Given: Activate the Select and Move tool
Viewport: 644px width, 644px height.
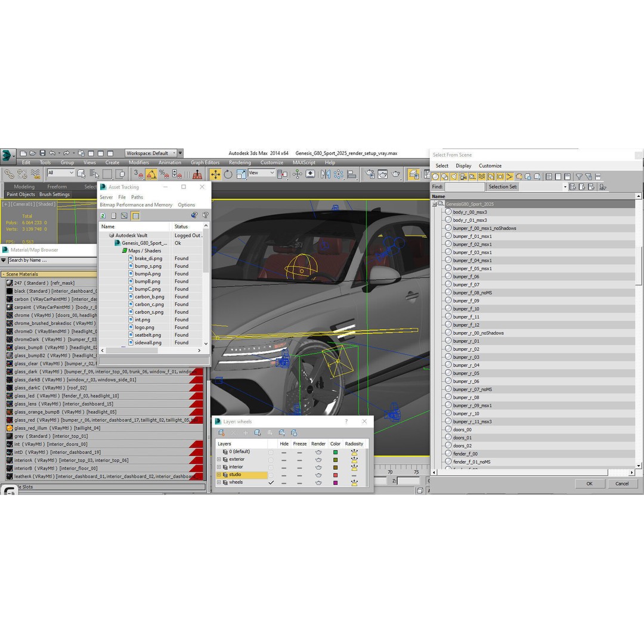Looking at the screenshot, I should pyautogui.click(x=215, y=174).
